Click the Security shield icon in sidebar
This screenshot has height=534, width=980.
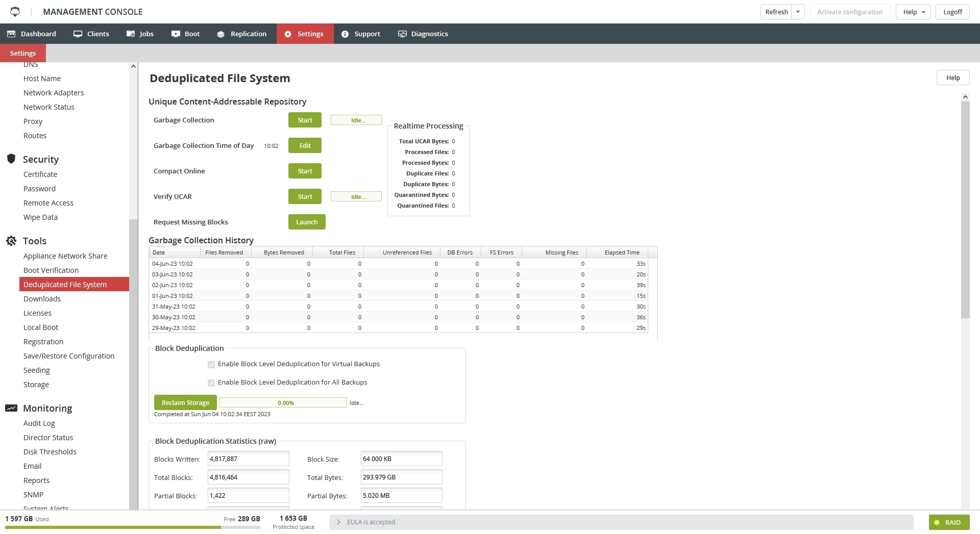[x=11, y=159]
